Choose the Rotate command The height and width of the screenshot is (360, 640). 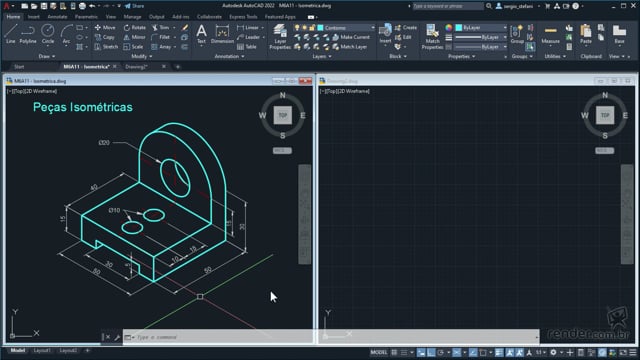[135, 27]
